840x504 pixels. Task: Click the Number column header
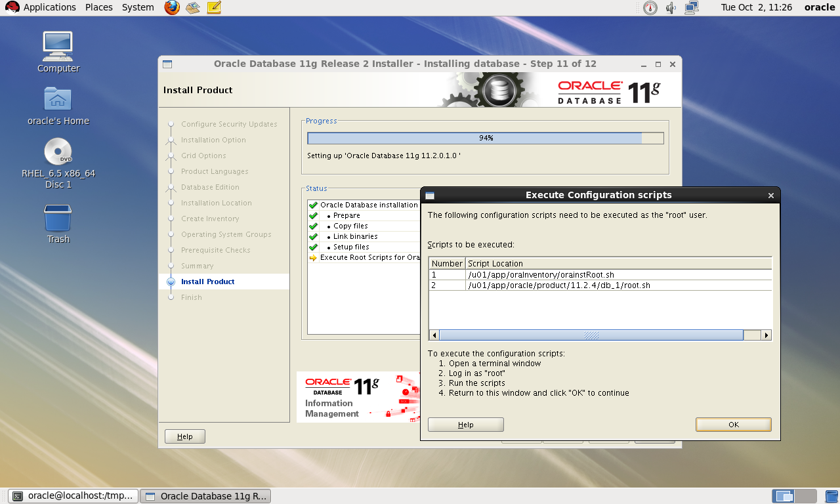click(x=447, y=263)
